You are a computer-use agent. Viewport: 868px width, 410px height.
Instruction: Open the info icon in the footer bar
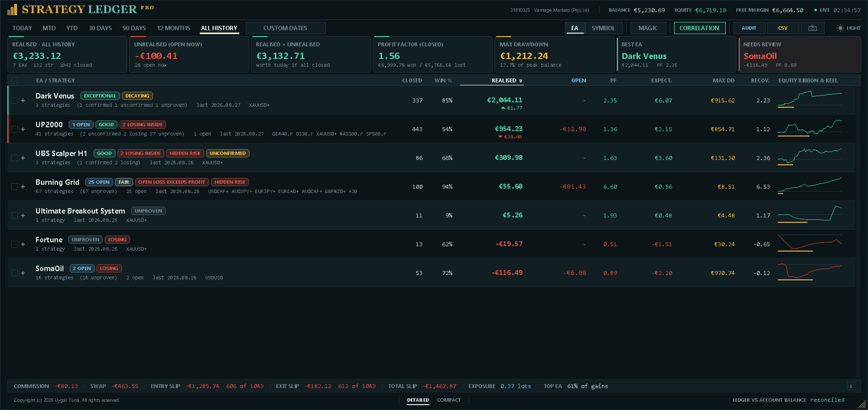pos(851,386)
